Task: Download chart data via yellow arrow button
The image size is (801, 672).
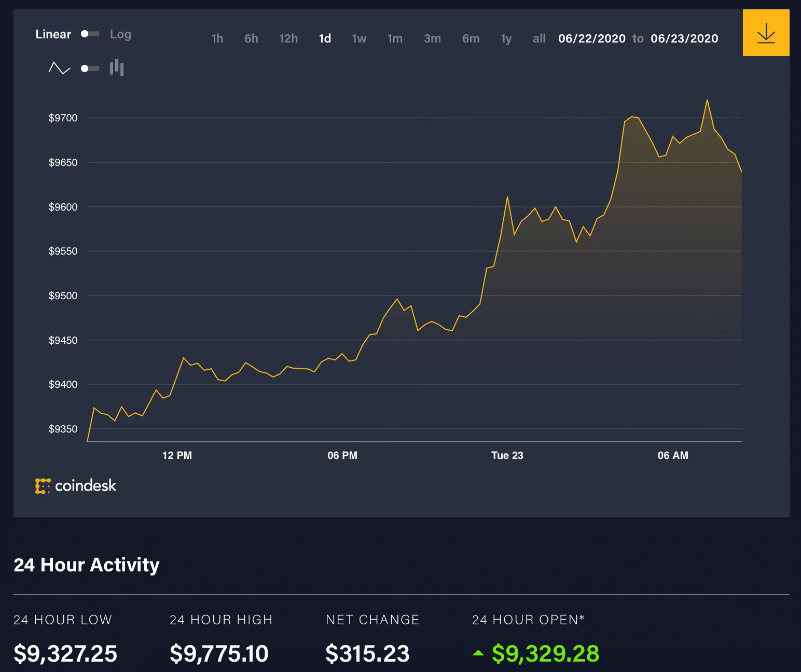Action: pyautogui.click(x=766, y=33)
